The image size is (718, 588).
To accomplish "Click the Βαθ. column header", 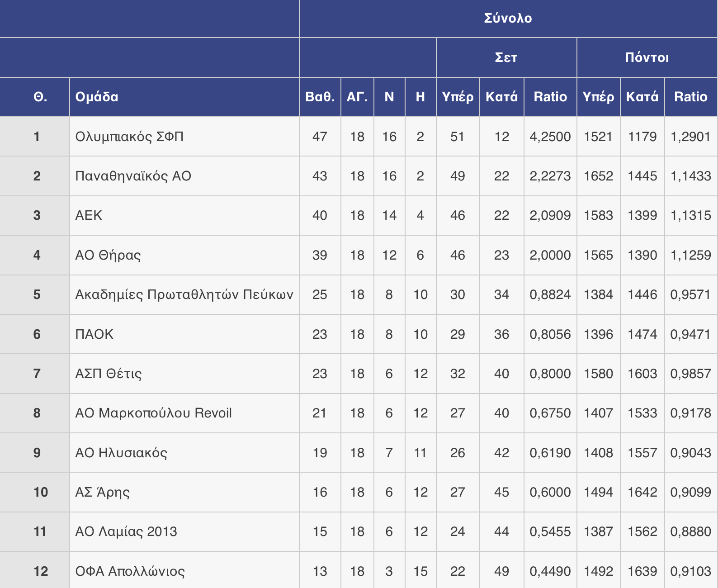I will click(x=320, y=97).
